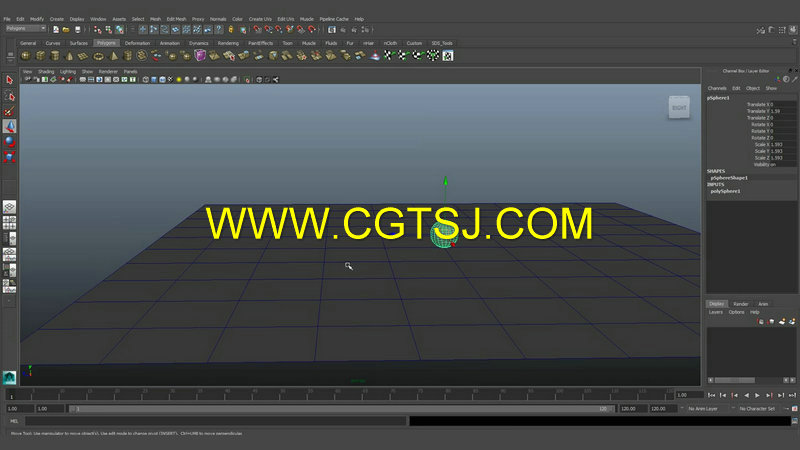
Task: Play the animation backwards
Action: pos(746,395)
